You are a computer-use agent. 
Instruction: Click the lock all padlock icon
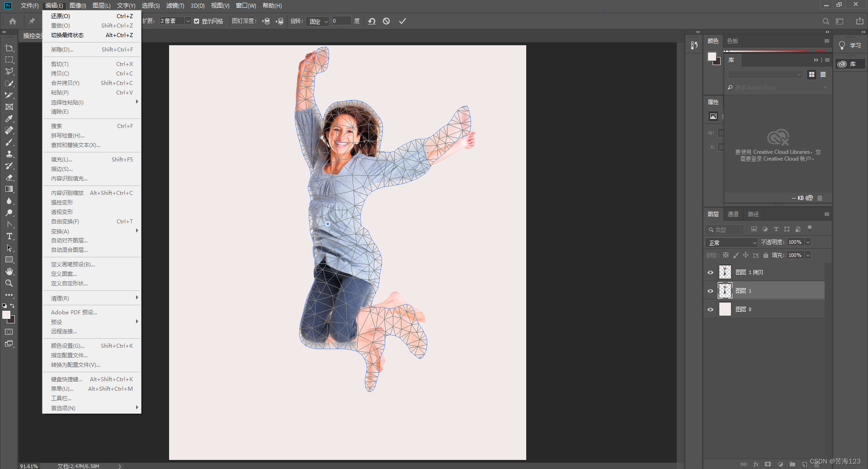click(x=765, y=255)
